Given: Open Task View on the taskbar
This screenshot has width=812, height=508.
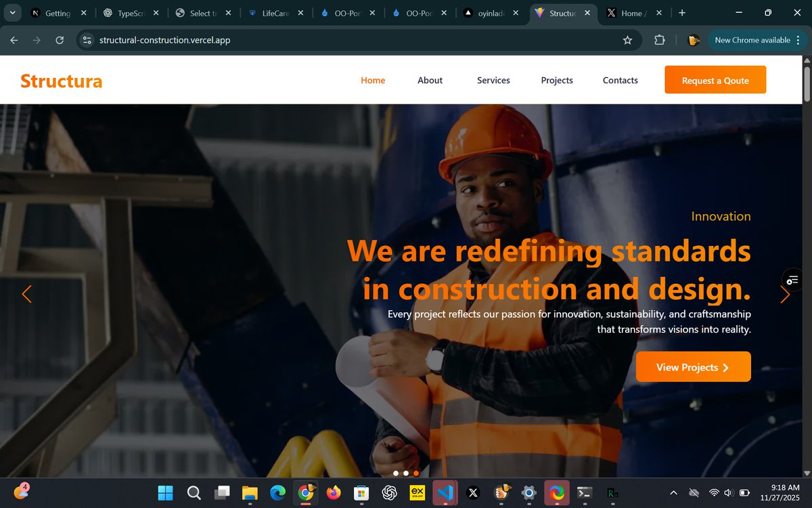Looking at the screenshot, I should [x=222, y=492].
